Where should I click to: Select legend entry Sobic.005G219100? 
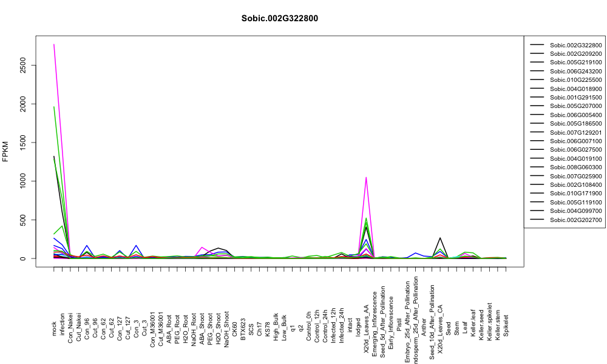point(575,62)
